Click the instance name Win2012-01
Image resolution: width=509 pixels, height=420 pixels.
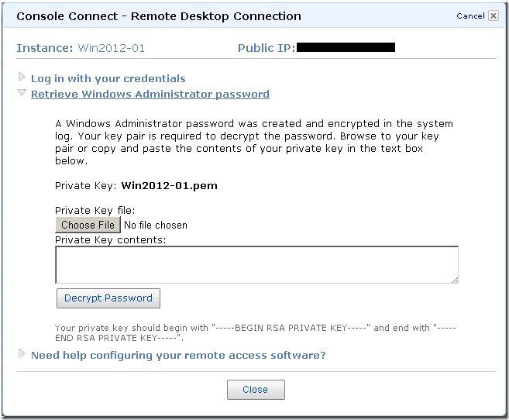tap(111, 48)
